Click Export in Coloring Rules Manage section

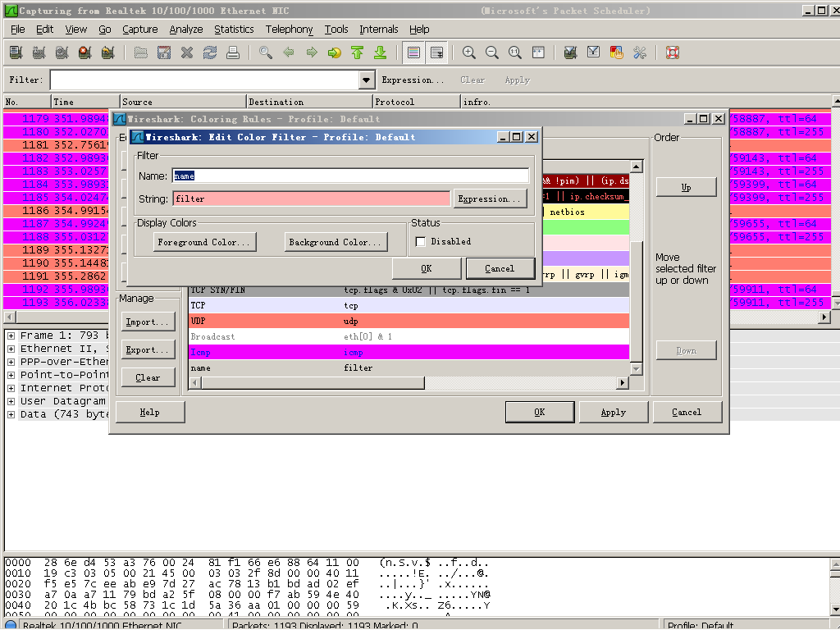click(x=148, y=349)
